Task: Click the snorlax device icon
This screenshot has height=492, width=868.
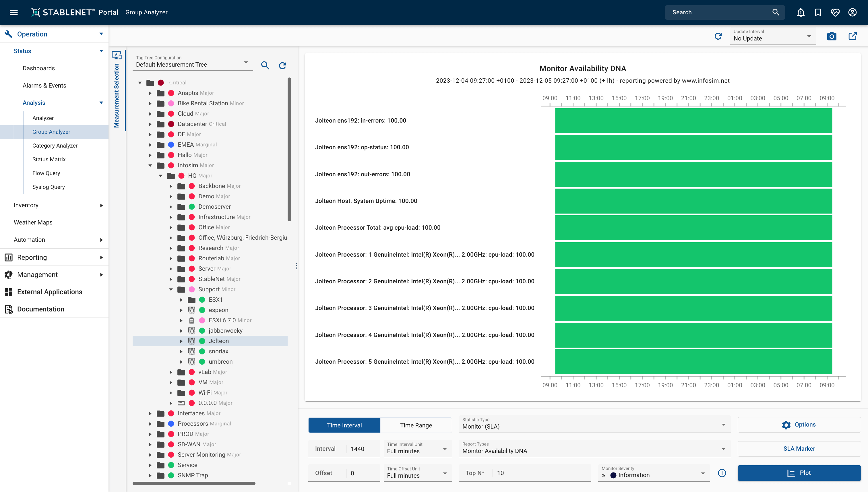Action: [x=191, y=351]
